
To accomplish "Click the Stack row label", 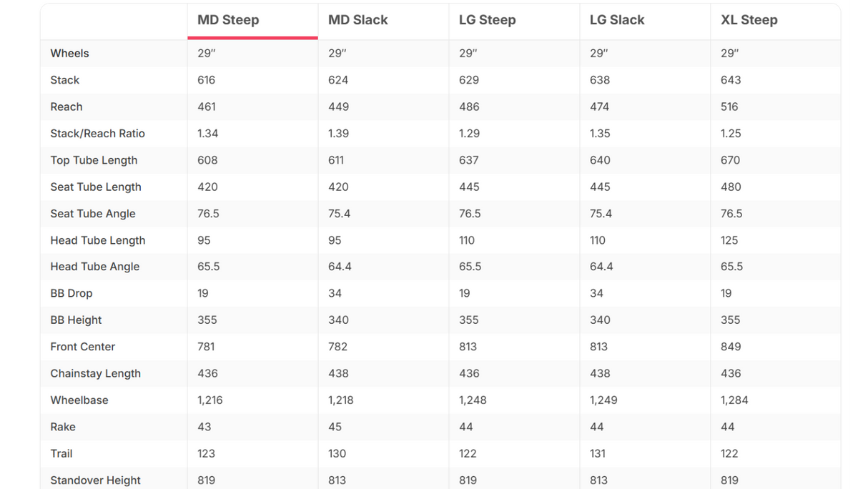I will point(64,80).
